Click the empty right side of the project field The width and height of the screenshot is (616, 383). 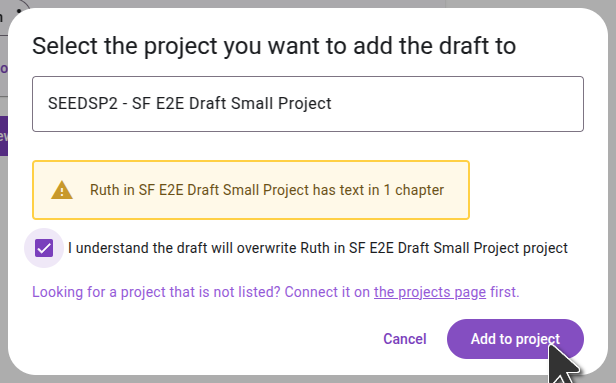pyautogui.click(x=458, y=104)
